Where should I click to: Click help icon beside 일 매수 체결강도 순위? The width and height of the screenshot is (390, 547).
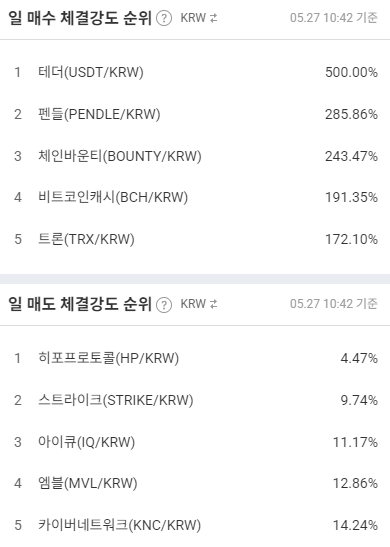164,18
